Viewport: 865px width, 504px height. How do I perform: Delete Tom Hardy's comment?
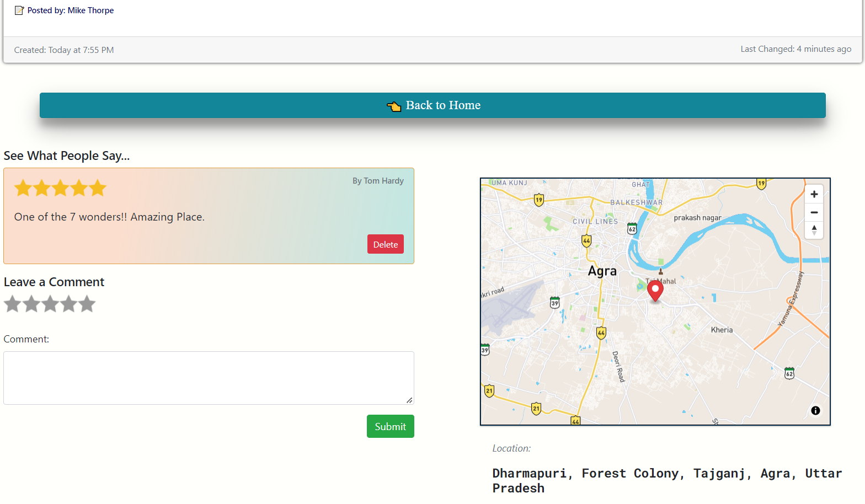pos(386,244)
